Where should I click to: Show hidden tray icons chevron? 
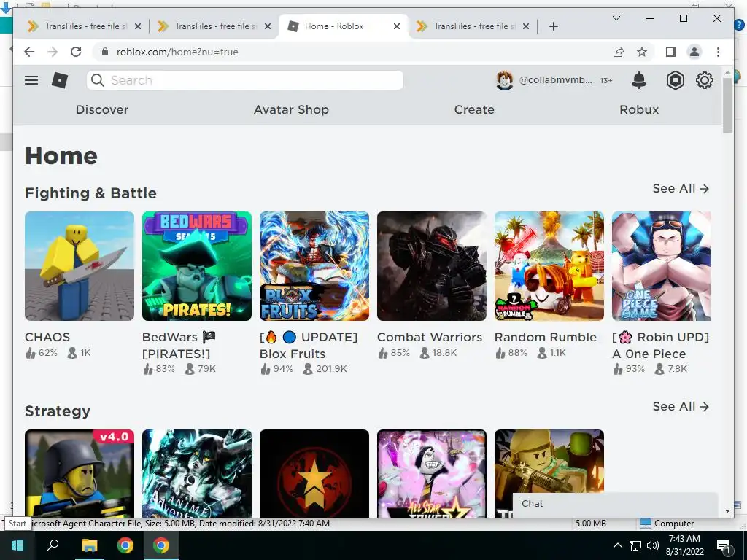[617, 545]
